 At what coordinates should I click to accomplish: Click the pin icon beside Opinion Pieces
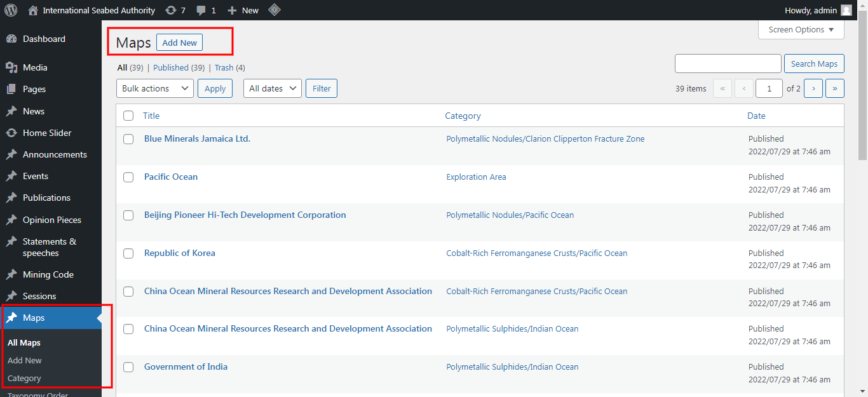coord(11,220)
